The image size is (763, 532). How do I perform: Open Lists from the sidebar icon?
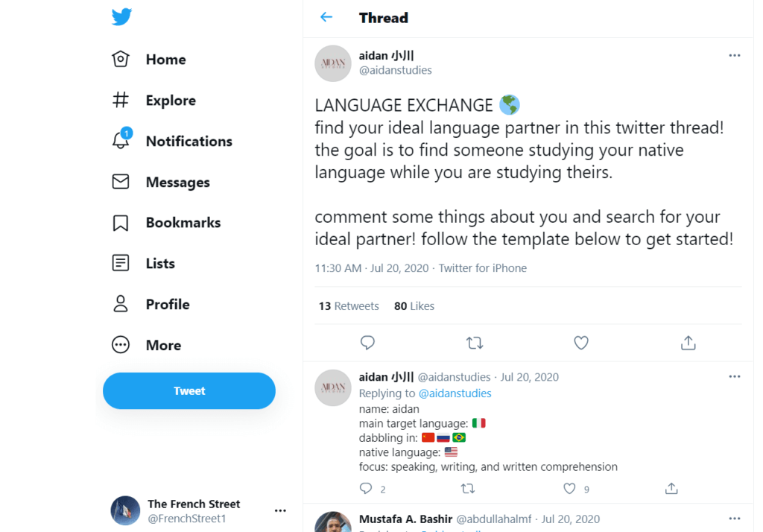[x=120, y=263]
